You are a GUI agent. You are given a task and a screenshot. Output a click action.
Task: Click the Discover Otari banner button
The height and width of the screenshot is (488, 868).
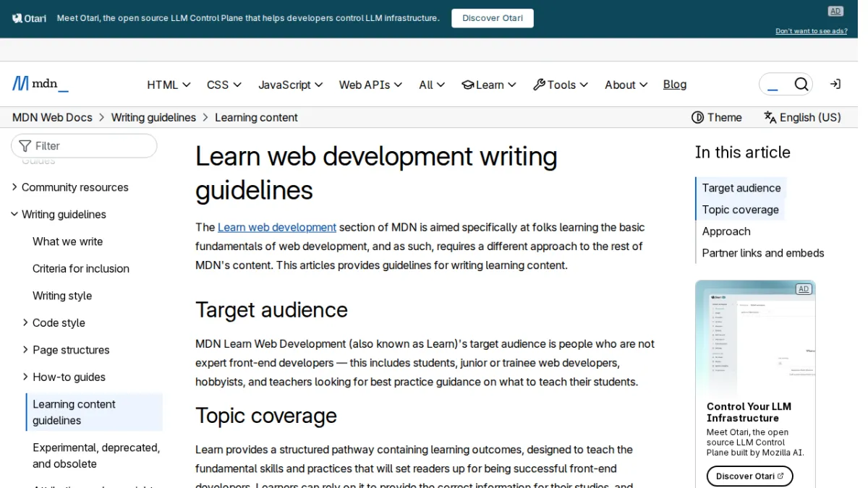493,18
